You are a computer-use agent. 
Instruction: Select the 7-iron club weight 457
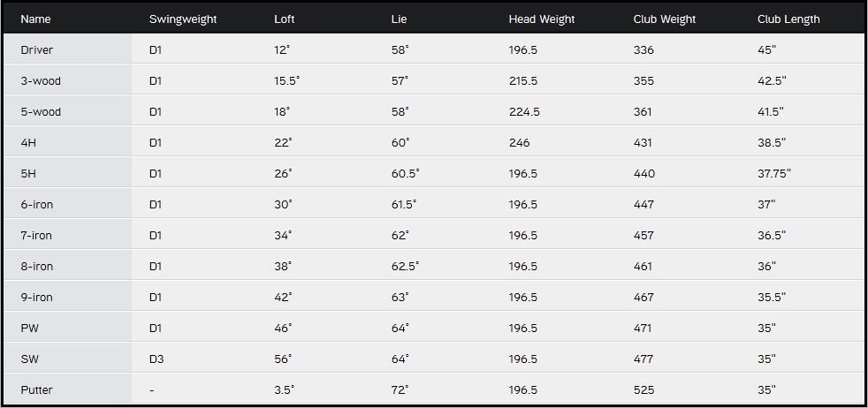coord(643,236)
